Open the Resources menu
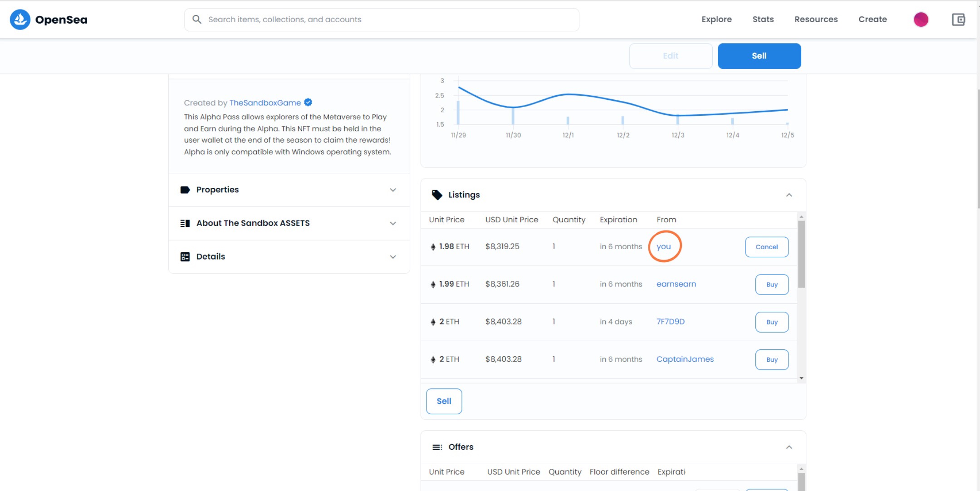980x491 pixels. point(816,19)
